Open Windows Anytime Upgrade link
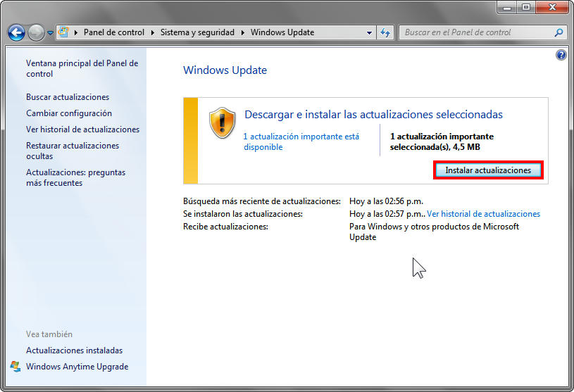Image resolution: width=574 pixels, height=392 pixels. [77, 367]
